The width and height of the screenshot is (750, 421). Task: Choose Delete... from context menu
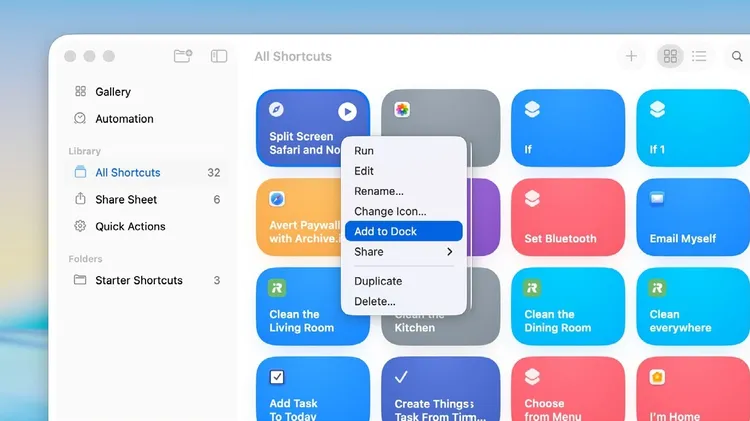point(375,302)
